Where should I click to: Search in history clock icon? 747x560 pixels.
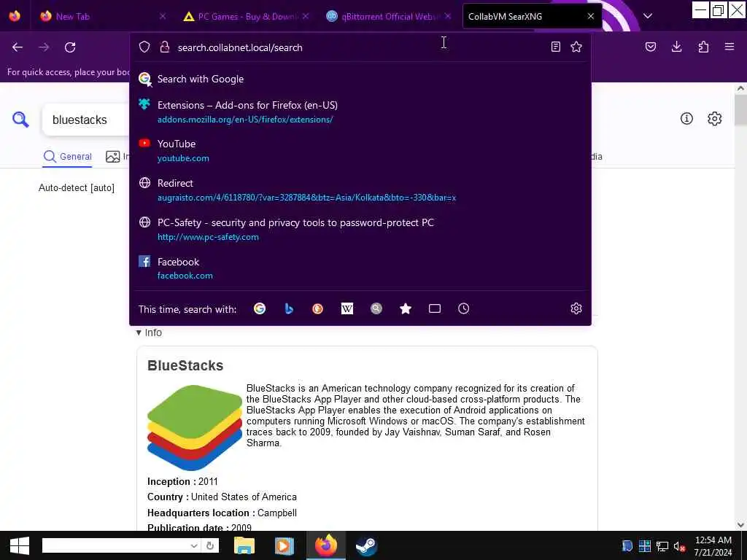(463, 308)
